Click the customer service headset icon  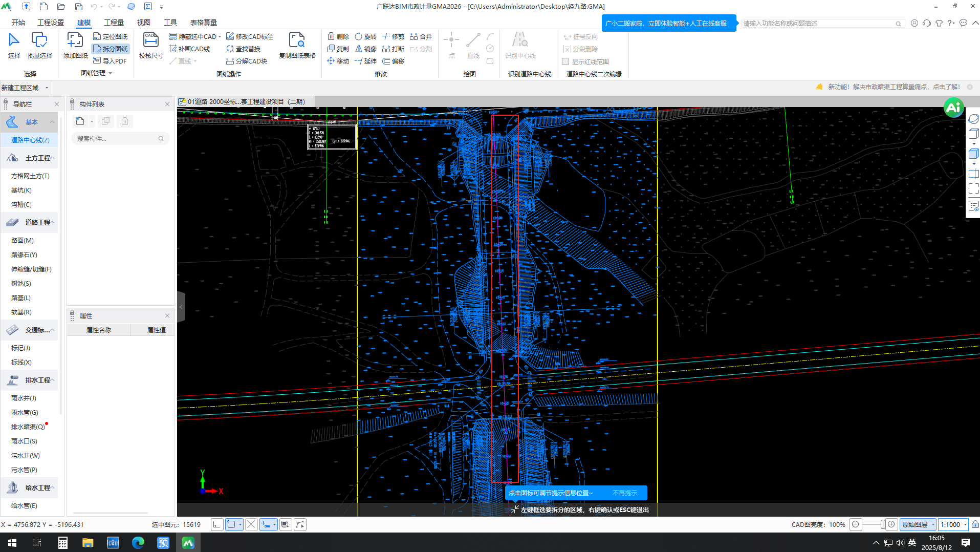tap(926, 23)
